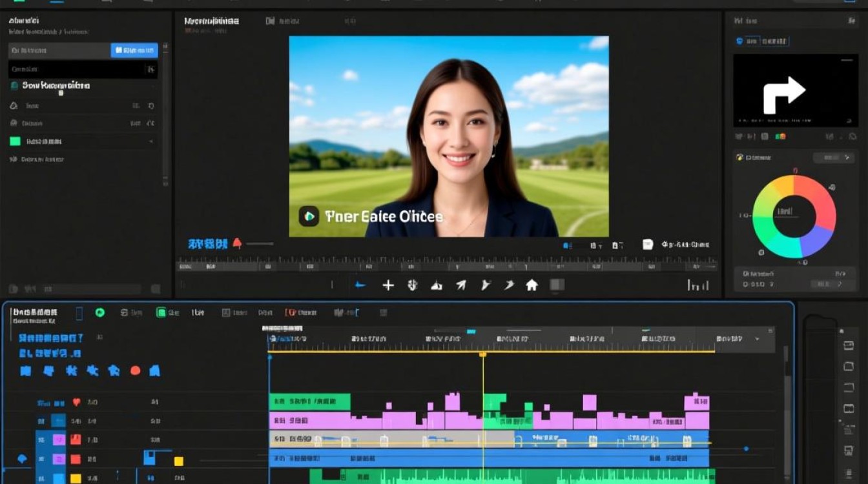
Task: Click the red circle icon in timeline panel
Action: point(135,370)
